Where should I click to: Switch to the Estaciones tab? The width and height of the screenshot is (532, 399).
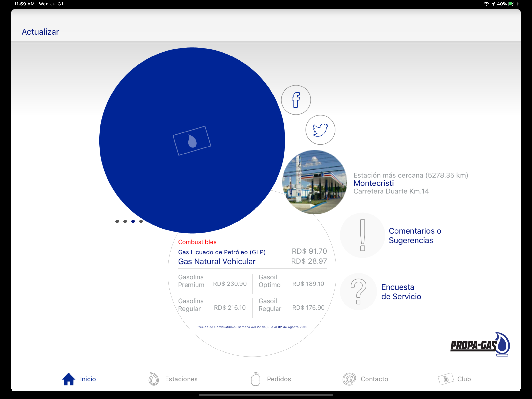point(173,379)
